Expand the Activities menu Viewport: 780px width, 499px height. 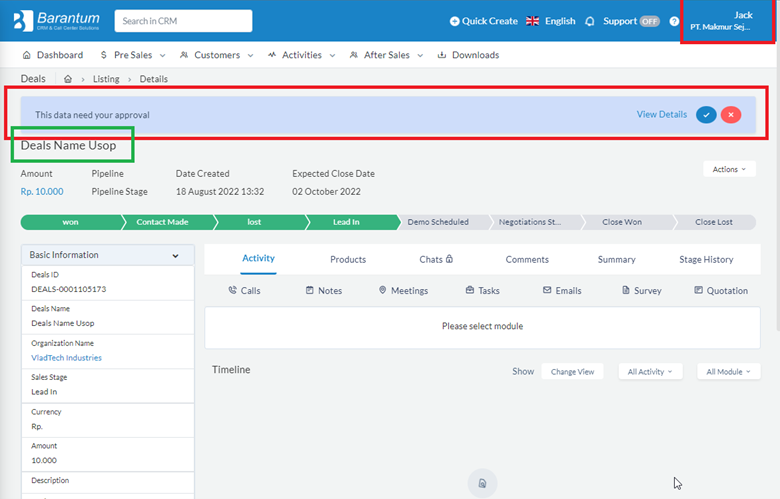[301, 55]
